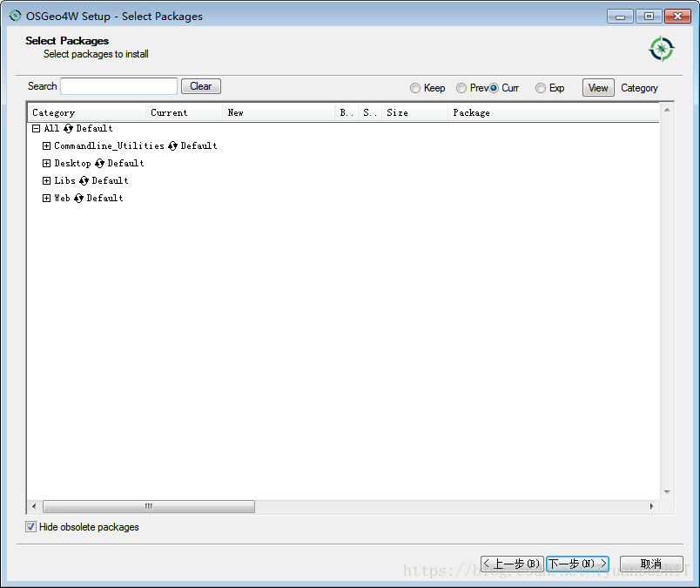Click the New column header
Screen dimensions: 700x588
(279, 112)
